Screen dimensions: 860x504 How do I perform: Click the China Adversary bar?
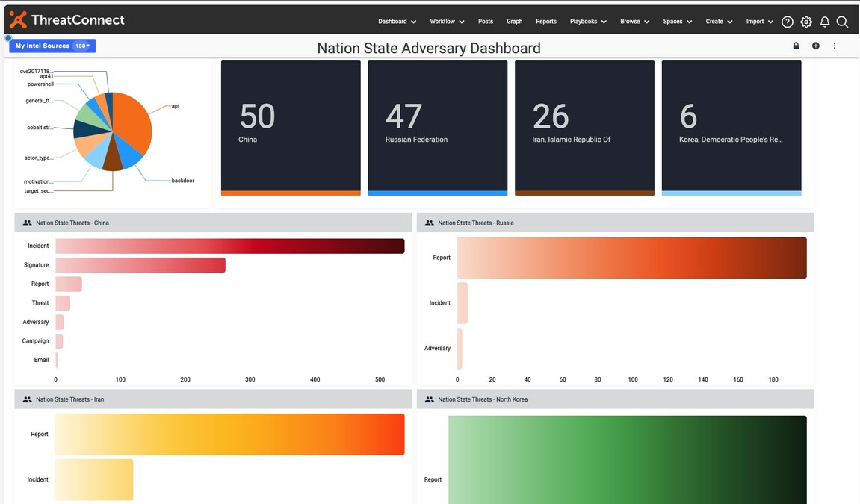(60, 322)
